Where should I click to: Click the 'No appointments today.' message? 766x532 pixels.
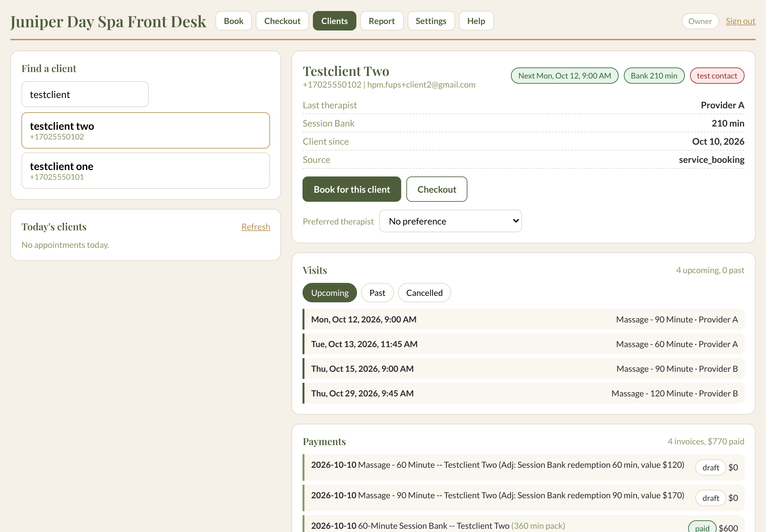point(65,245)
